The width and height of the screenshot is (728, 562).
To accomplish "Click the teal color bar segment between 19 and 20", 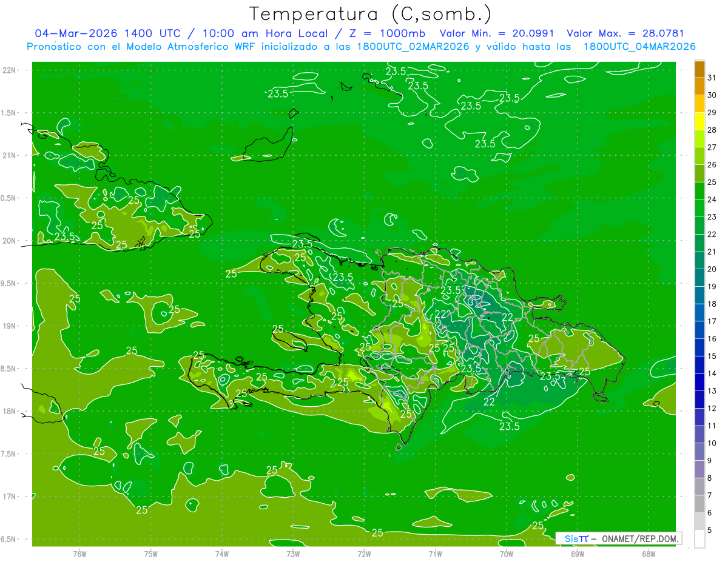I will (x=699, y=278).
